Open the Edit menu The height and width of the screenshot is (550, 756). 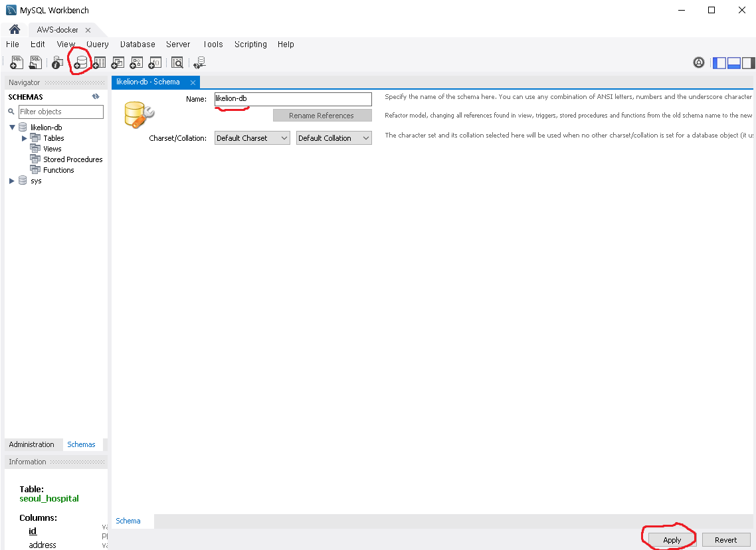38,45
